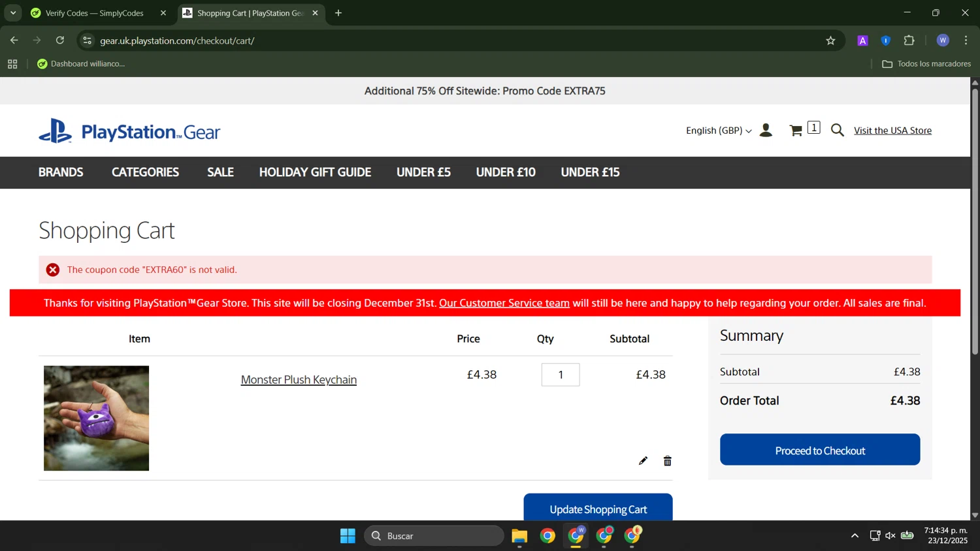Click the quantity input field

pos(561,375)
